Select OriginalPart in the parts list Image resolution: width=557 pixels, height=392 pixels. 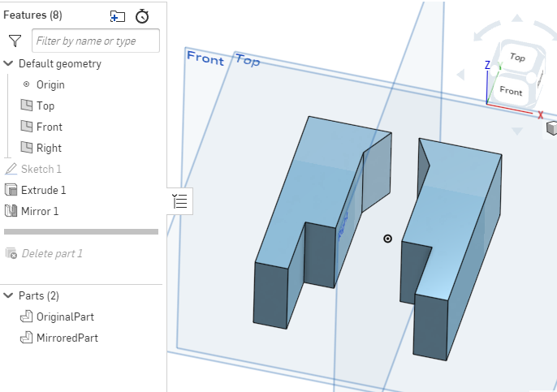click(64, 317)
